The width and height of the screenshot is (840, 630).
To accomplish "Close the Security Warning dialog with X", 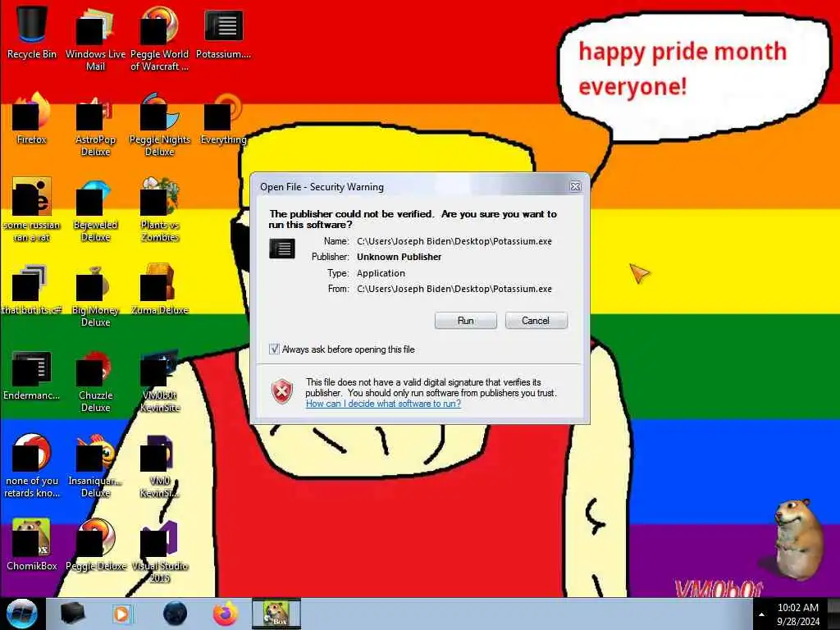I will coord(575,186).
